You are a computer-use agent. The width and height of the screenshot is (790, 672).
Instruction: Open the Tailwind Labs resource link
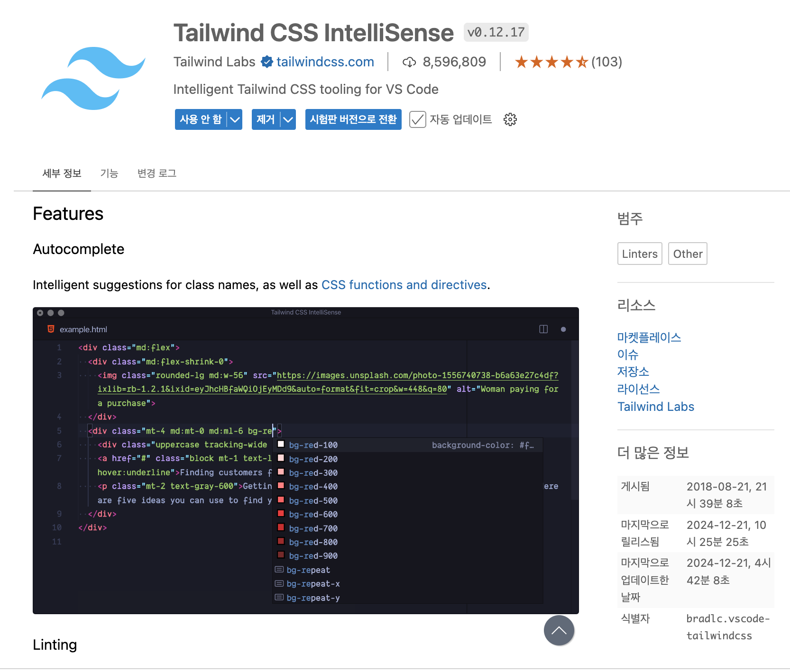[656, 407]
